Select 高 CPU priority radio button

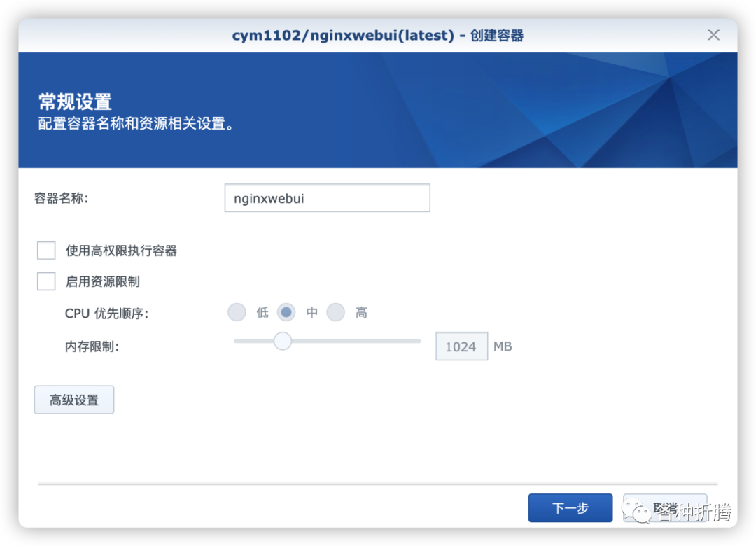pyautogui.click(x=335, y=312)
